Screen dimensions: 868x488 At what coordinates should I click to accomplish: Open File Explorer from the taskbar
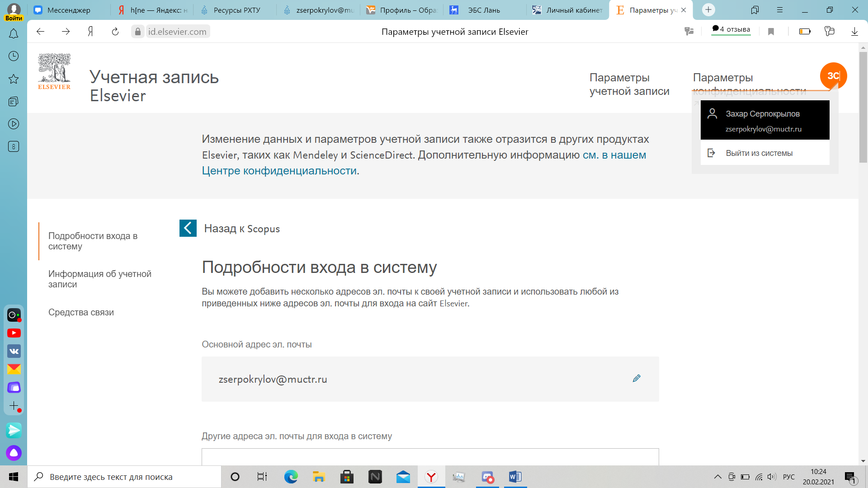point(319,477)
